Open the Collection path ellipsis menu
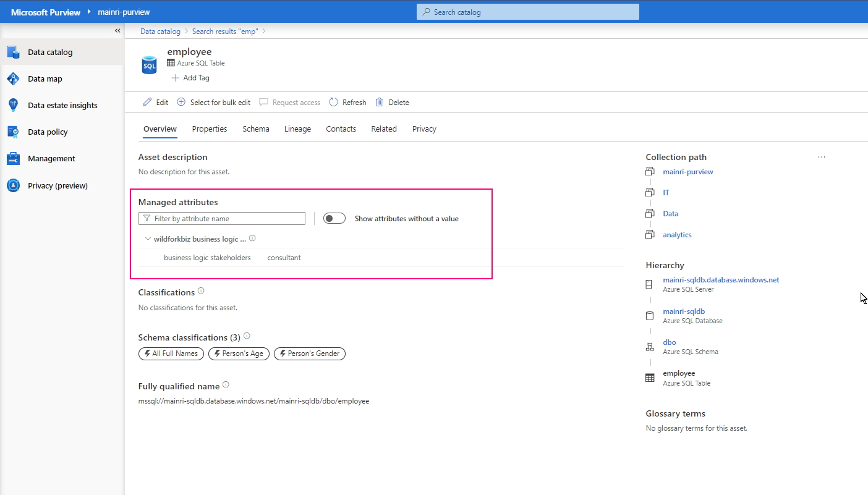 coord(821,157)
